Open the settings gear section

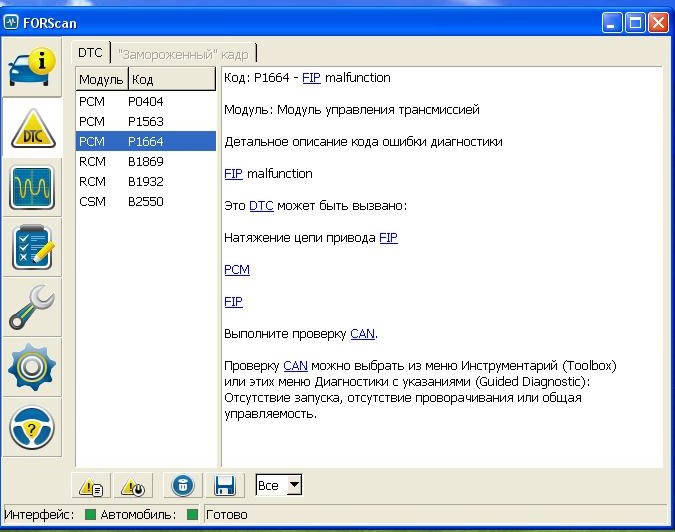pos(32,367)
